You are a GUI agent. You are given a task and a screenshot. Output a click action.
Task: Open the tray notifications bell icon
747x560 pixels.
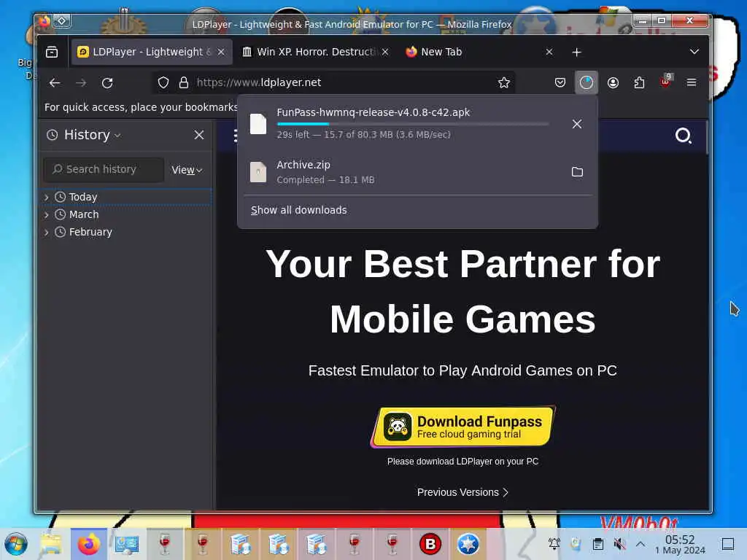coord(554,544)
